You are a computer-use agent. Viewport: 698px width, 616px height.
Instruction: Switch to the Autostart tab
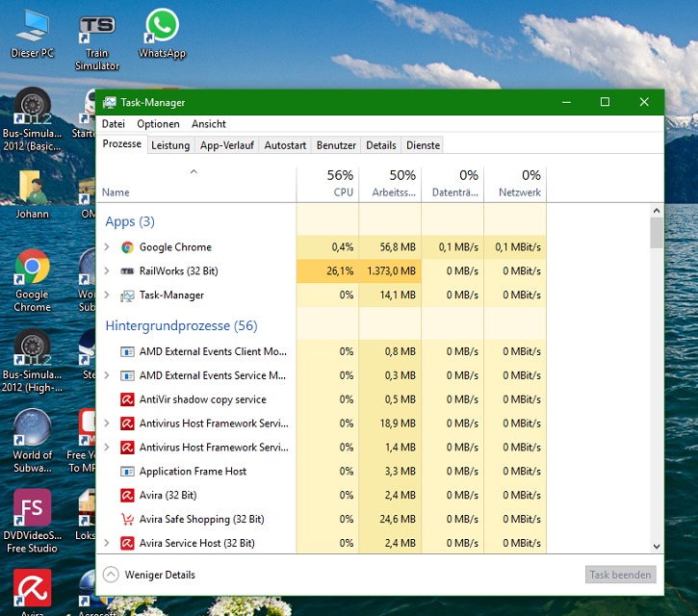coord(285,145)
